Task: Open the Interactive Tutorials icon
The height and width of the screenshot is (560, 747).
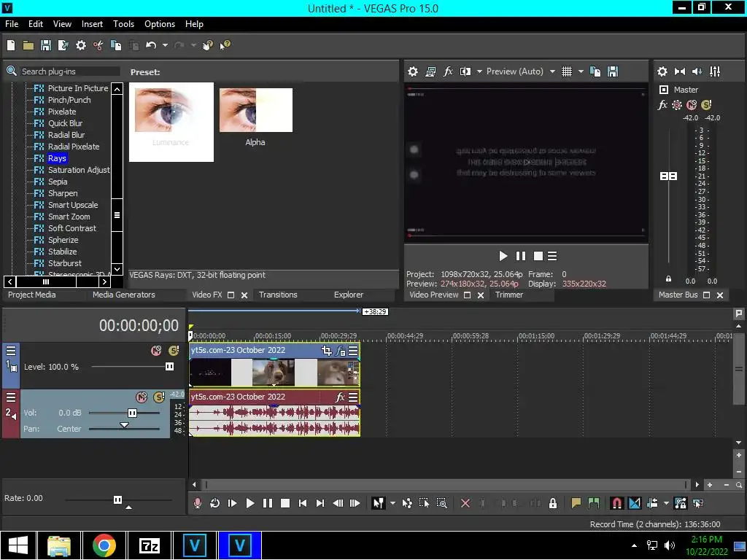Action: coord(208,45)
